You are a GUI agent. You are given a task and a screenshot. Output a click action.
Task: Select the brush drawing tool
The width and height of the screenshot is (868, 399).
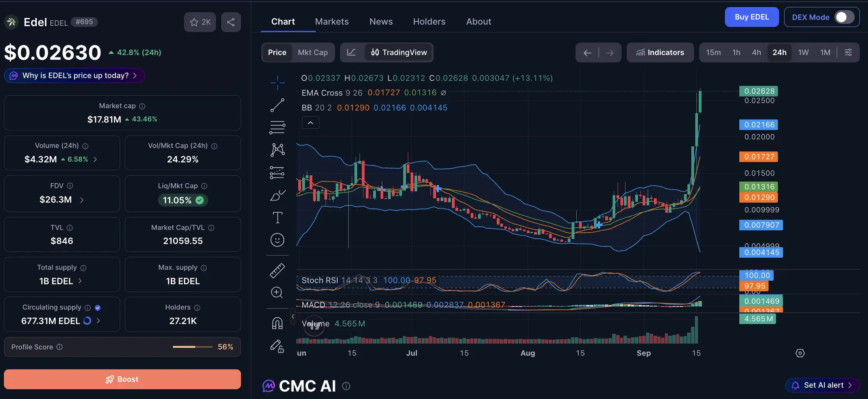tap(277, 195)
